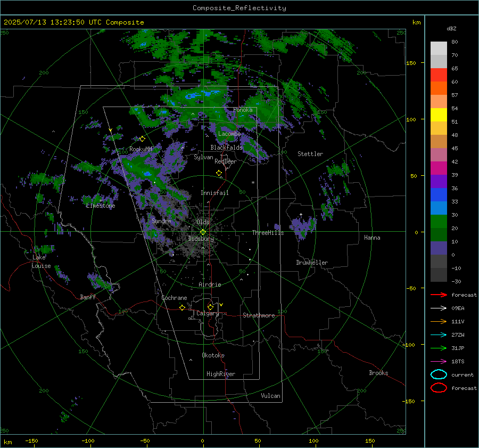Screen dimensions: 479x448
Task: Select the Brooks label
Action: 378,373
